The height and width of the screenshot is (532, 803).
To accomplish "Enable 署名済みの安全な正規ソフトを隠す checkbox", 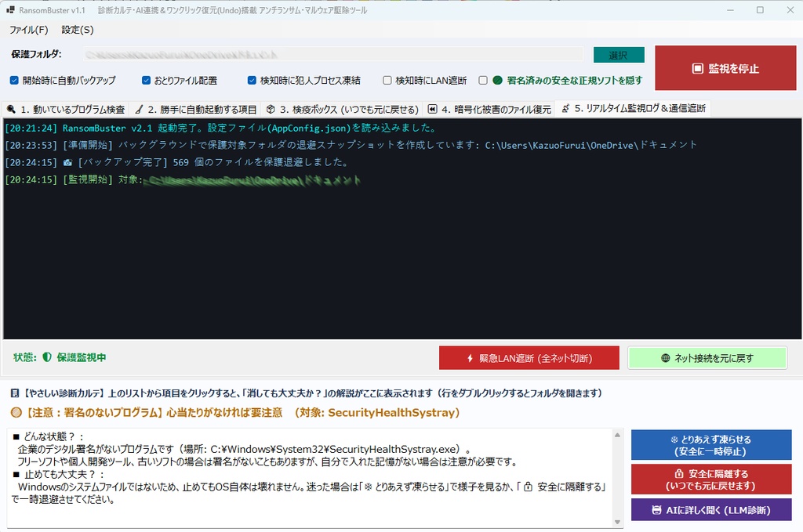I will pyautogui.click(x=483, y=81).
